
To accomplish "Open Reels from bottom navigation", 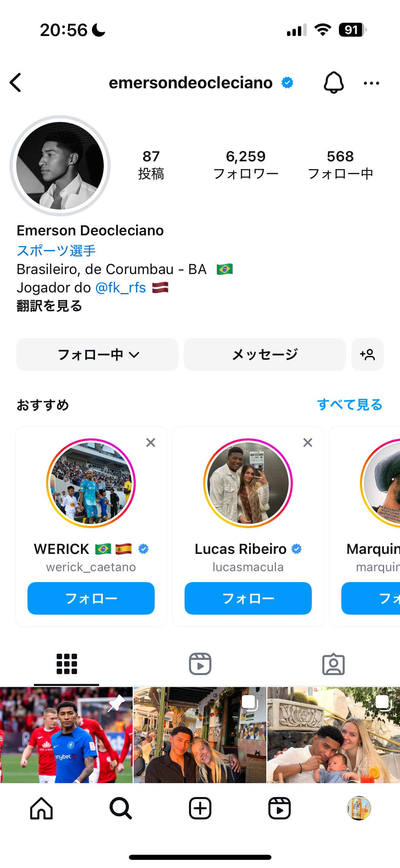I will (279, 808).
